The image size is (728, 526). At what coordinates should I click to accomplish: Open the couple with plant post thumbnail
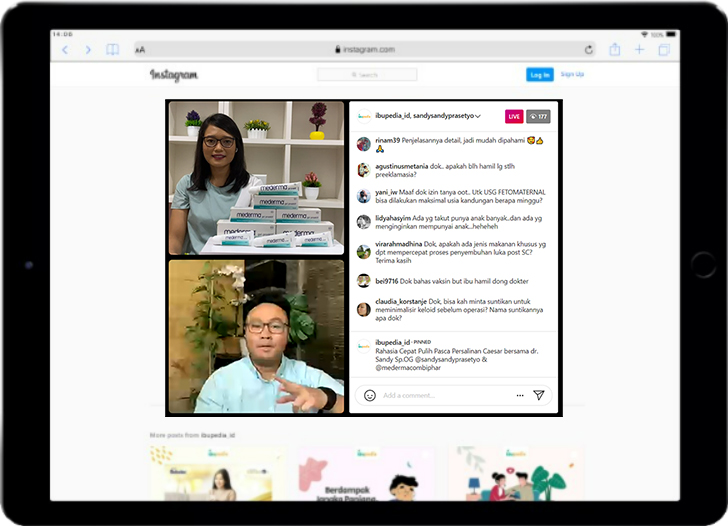pyautogui.click(x=515, y=474)
